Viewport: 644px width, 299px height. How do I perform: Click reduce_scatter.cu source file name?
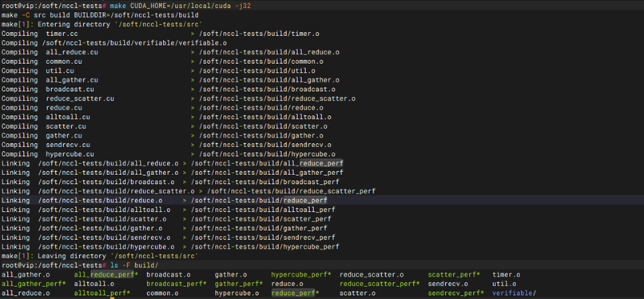[80, 98]
